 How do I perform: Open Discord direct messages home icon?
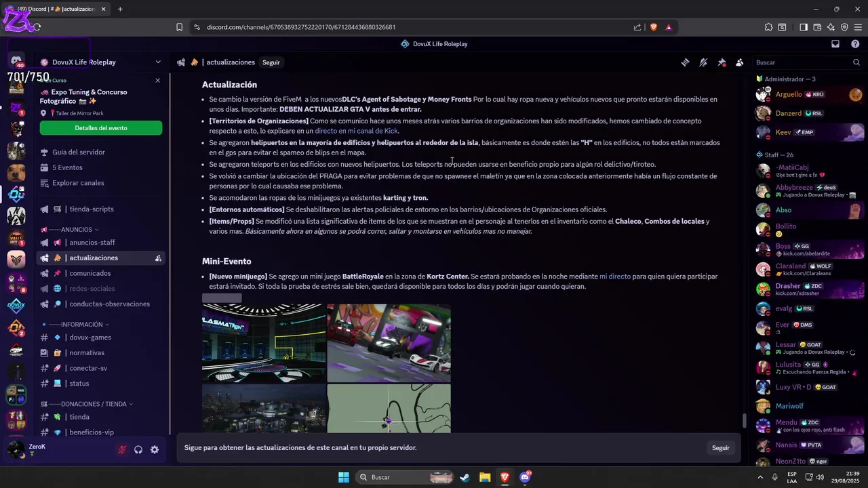(x=16, y=62)
